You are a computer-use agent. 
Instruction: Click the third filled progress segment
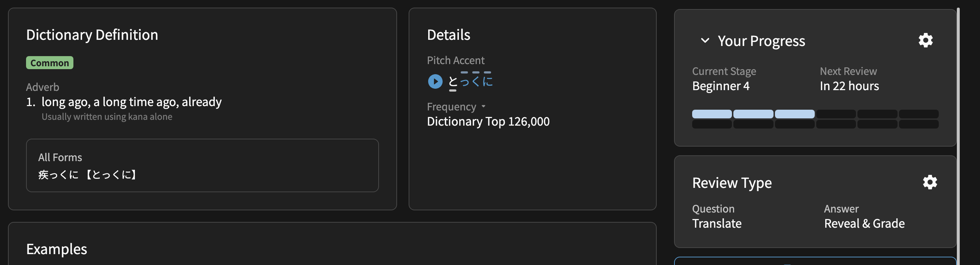pos(794,114)
